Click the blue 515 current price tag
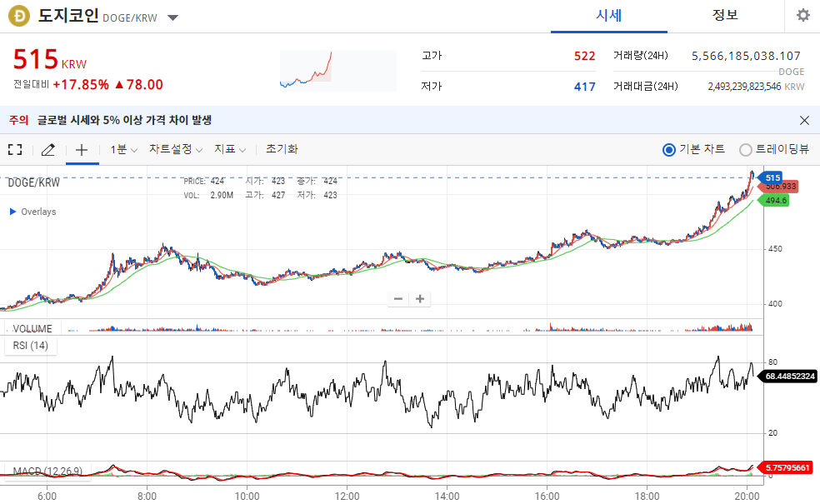Viewport: 820px width, 504px height. coord(770,177)
